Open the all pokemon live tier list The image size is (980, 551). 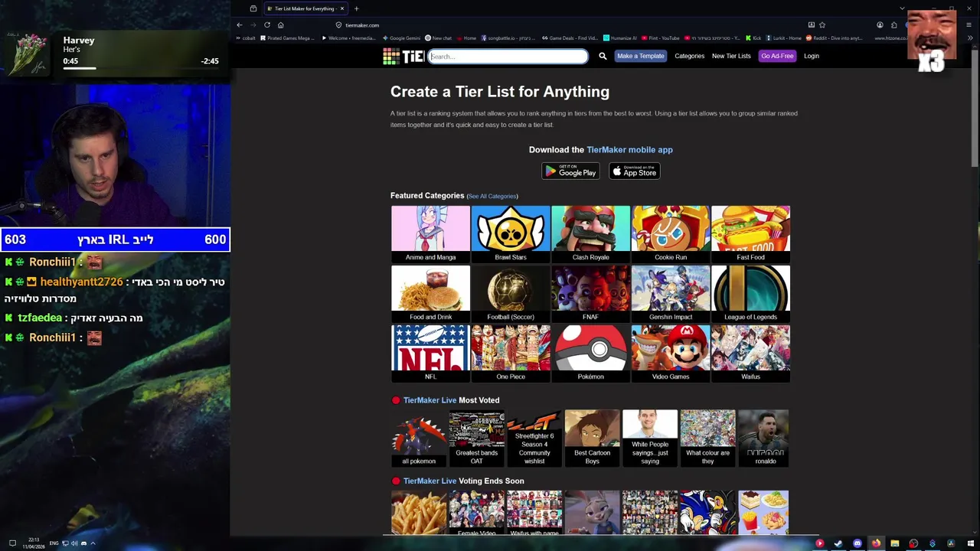(x=419, y=438)
